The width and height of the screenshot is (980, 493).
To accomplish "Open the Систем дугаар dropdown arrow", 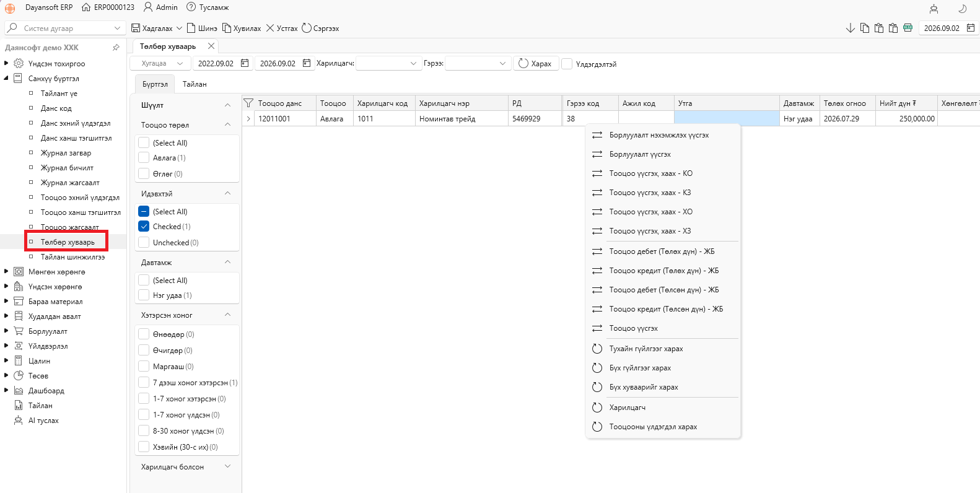I will pyautogui.click(x=118, y=28).
